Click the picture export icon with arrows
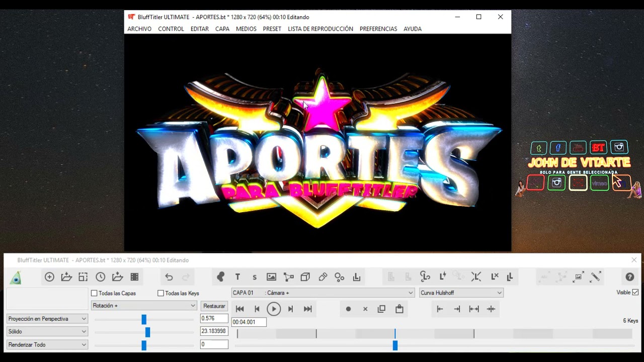This screenshot has height=362, width=644. 579,277
